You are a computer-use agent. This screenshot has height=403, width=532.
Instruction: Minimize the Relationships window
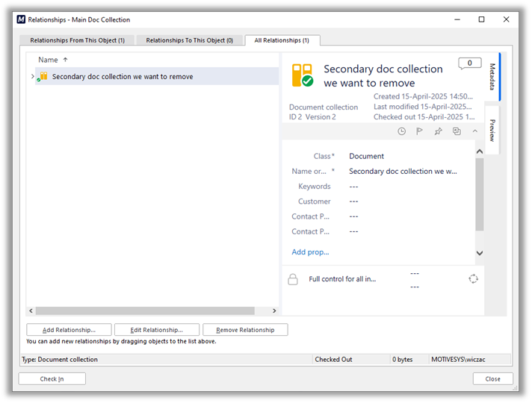point(457,19)
